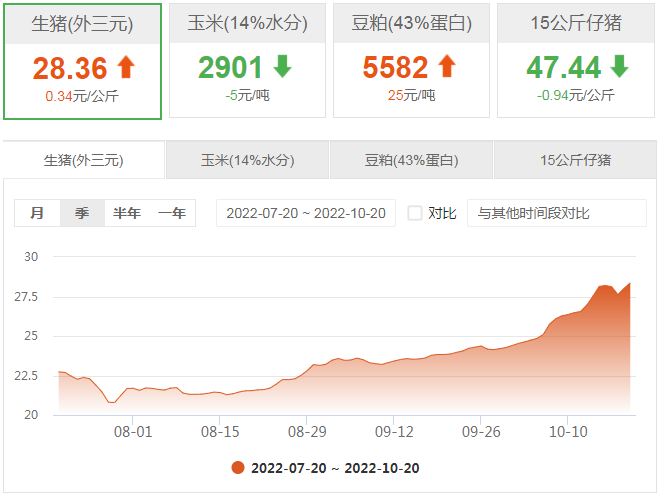This screenshot has width=659, height=496.
Task: Switch to the 15公斤仔猪 chart tab
Action: [575, 160]
